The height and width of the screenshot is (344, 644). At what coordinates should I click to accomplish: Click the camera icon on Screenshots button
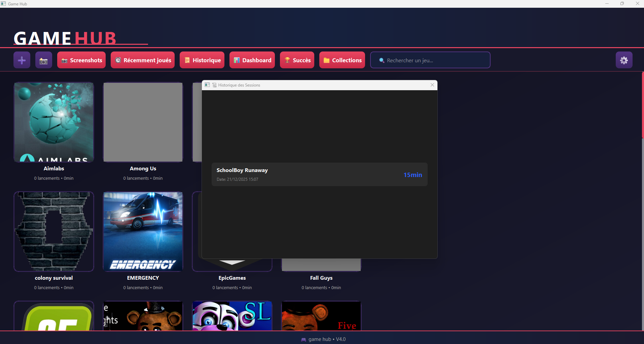point(65,61)
